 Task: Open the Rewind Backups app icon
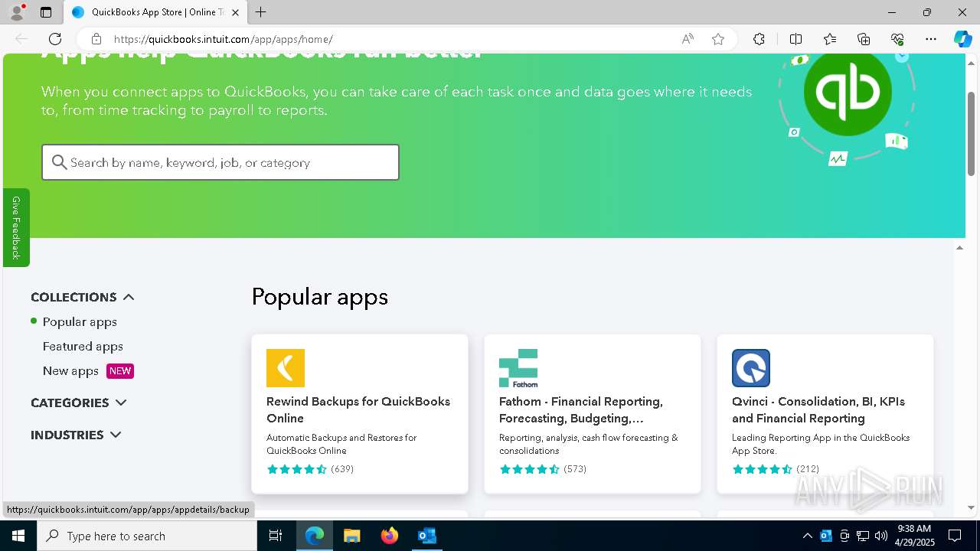click(286, 368)
